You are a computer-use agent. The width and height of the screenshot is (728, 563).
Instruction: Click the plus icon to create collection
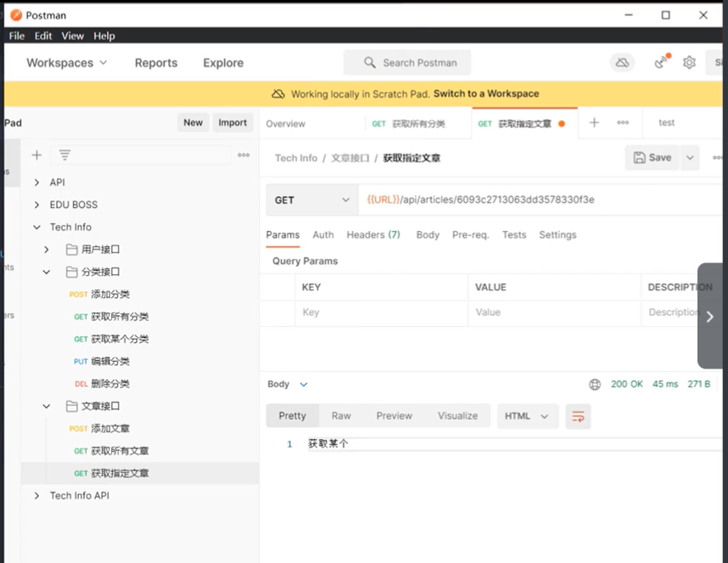click(36, 155)
